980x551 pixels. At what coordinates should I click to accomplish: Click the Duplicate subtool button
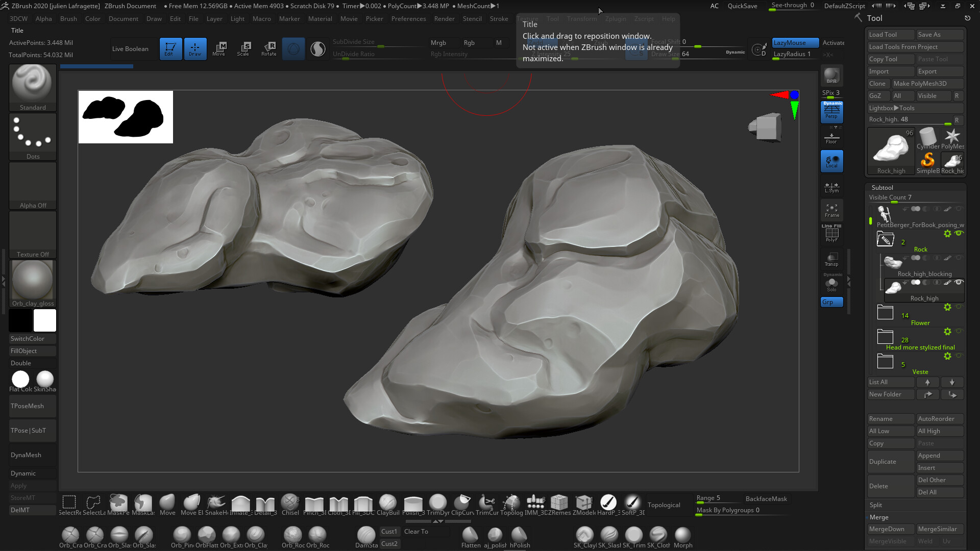(x=891, y=462)
